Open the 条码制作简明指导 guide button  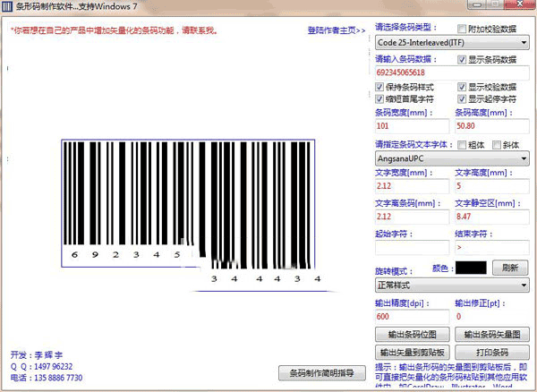(322, 373)
